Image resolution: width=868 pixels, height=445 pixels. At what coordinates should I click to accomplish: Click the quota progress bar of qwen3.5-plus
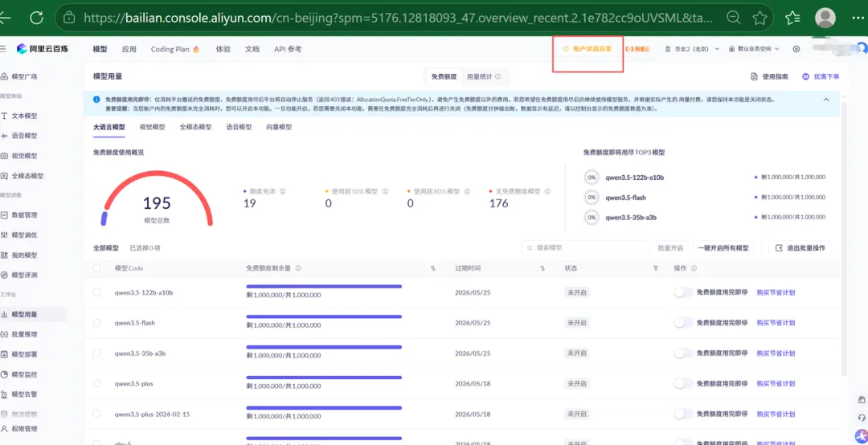click(x=324, y=378)
